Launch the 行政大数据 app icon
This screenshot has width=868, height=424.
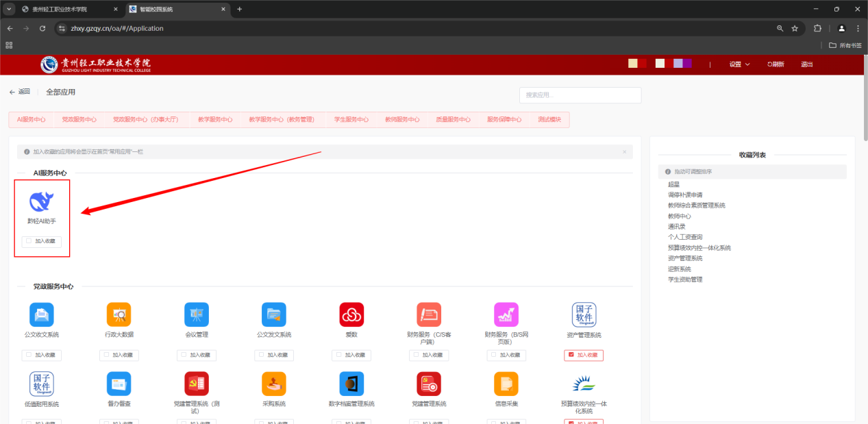point(119,314)
